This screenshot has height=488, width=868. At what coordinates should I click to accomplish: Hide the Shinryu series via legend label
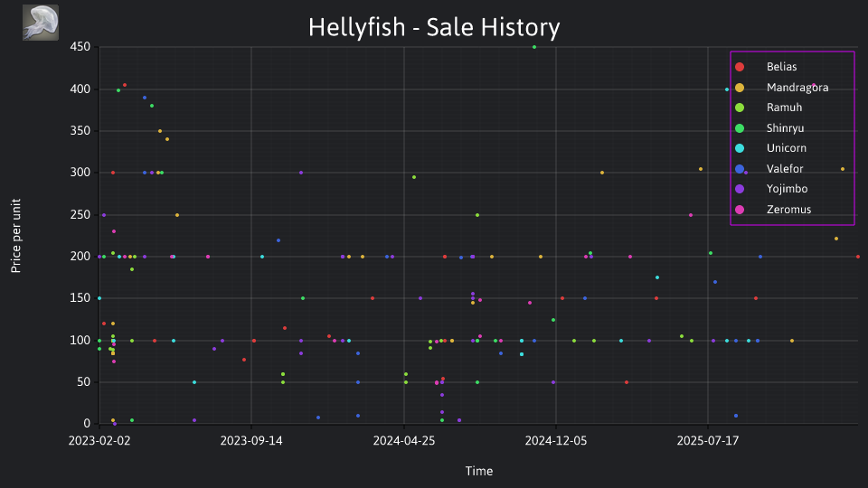[785, 128]
